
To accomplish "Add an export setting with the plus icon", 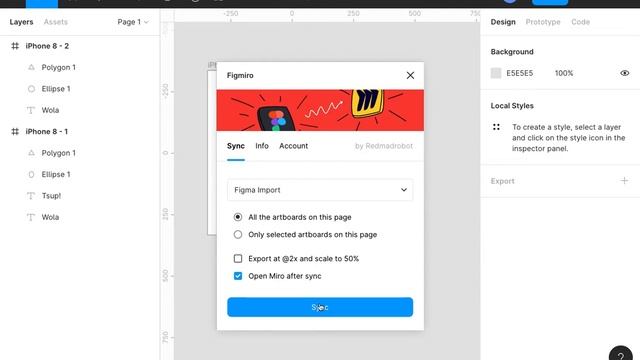I will pos(624,180).
